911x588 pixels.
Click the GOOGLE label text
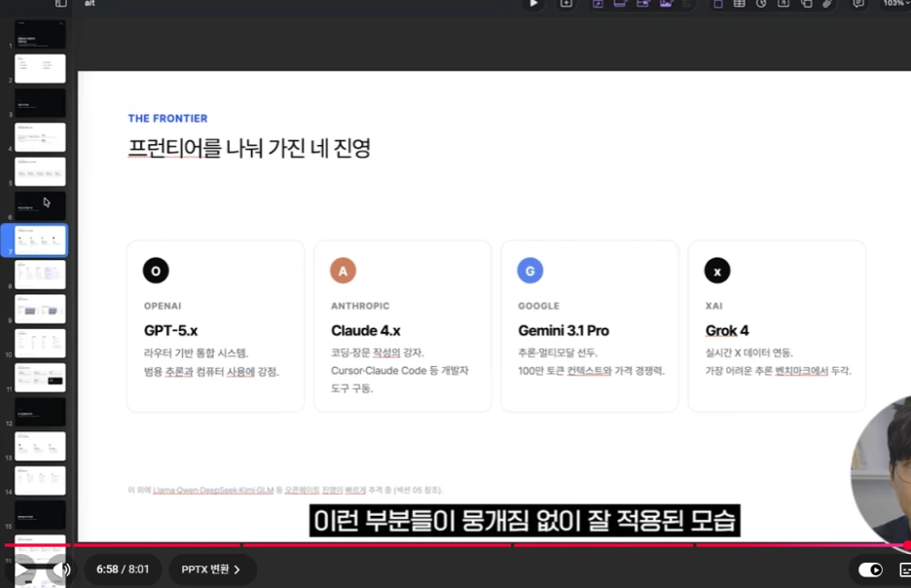pos(538,307)
